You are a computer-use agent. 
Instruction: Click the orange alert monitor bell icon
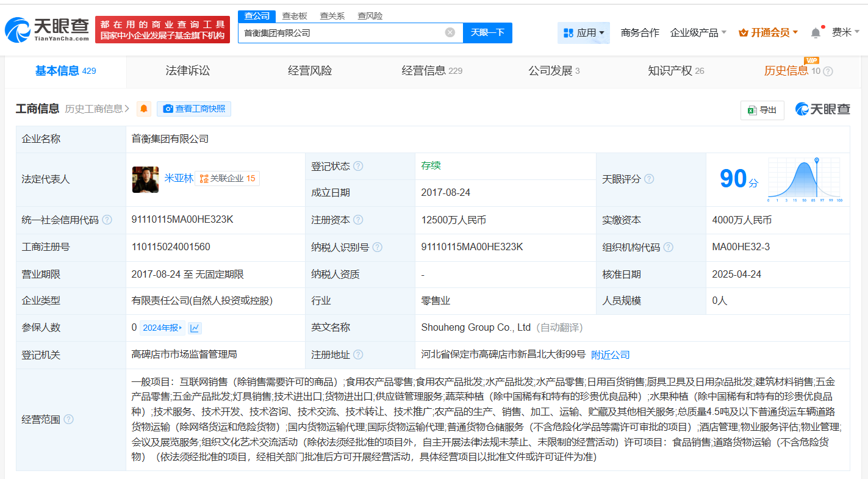144,109
